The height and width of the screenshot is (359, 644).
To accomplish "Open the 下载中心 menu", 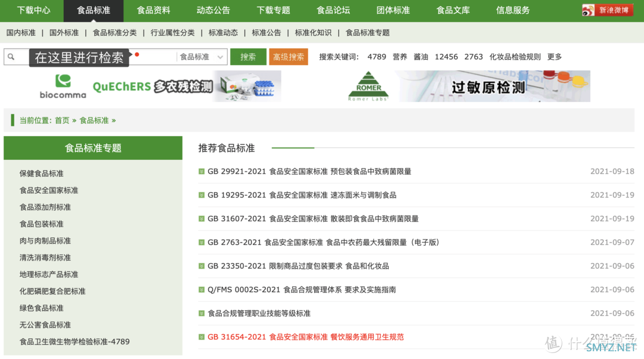I will coord(33,10).
